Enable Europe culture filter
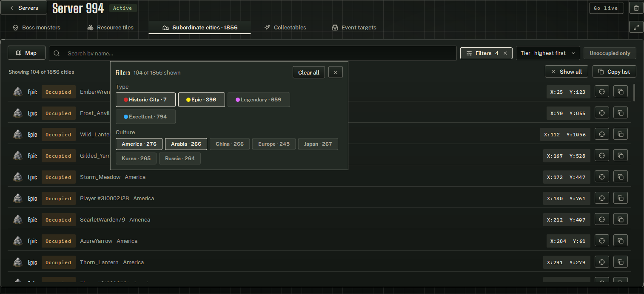The image size is (644, 294). 274,144
